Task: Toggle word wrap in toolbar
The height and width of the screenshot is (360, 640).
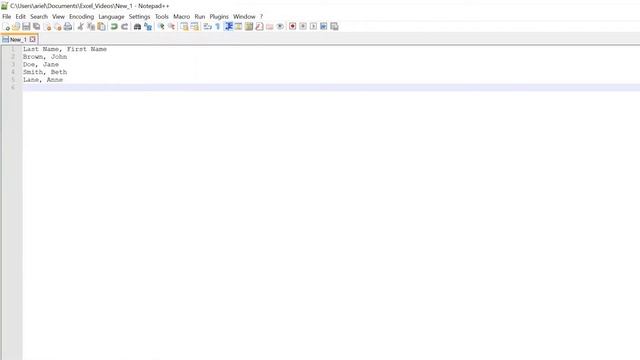Action: [207, 27]
